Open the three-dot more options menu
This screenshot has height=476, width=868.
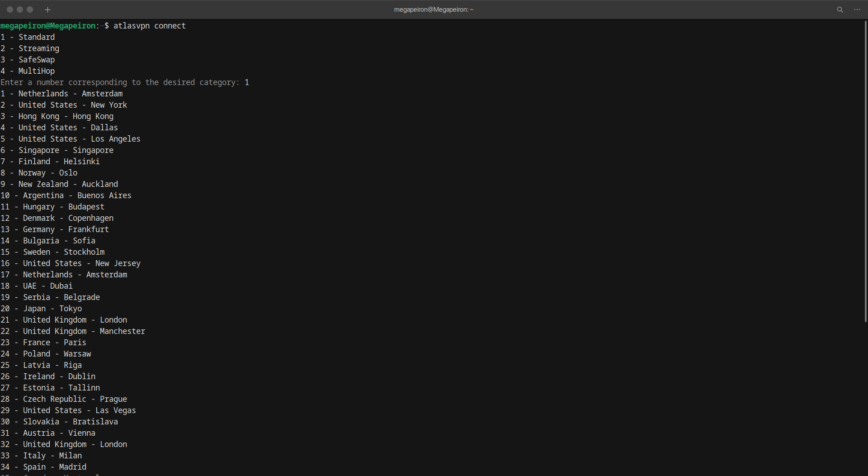click(857, 10)
